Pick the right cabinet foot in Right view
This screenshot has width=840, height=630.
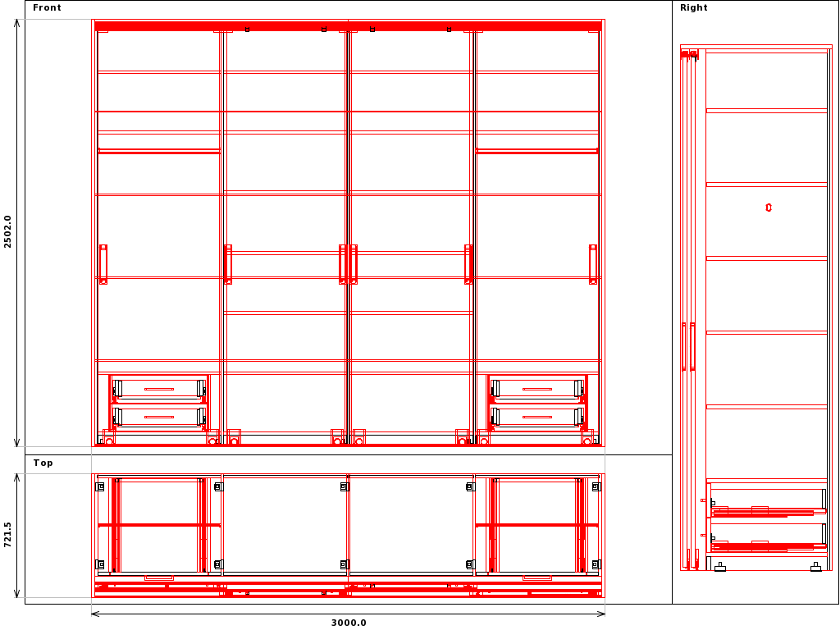pos(815,568)
